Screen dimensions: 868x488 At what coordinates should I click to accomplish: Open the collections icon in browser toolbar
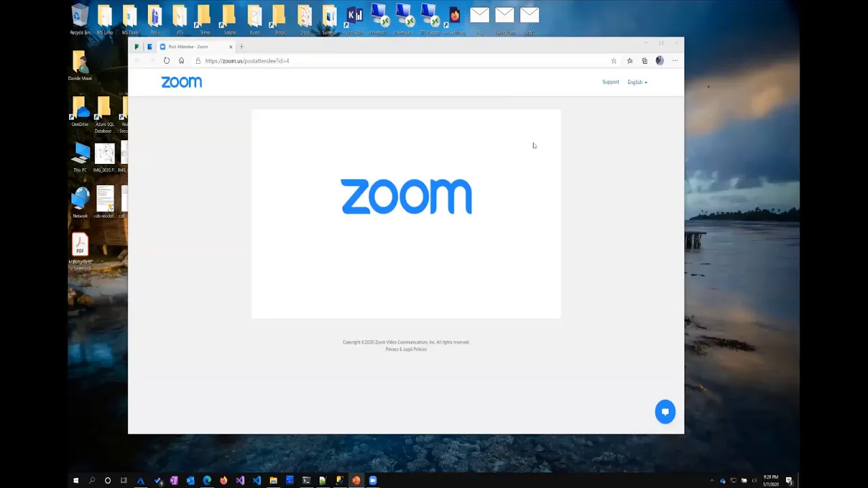click(x=644, y=61)
